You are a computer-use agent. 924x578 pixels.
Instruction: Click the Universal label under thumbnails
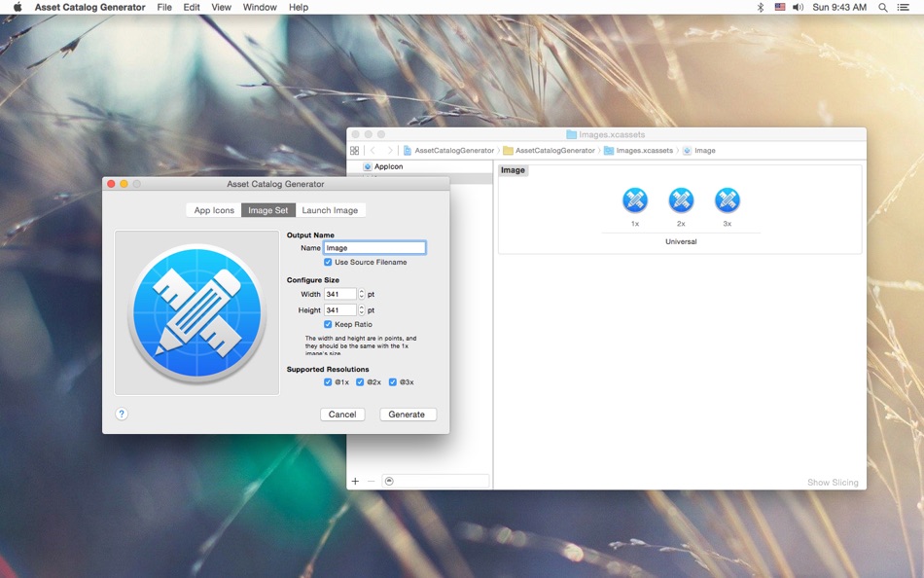click(681, 242)
